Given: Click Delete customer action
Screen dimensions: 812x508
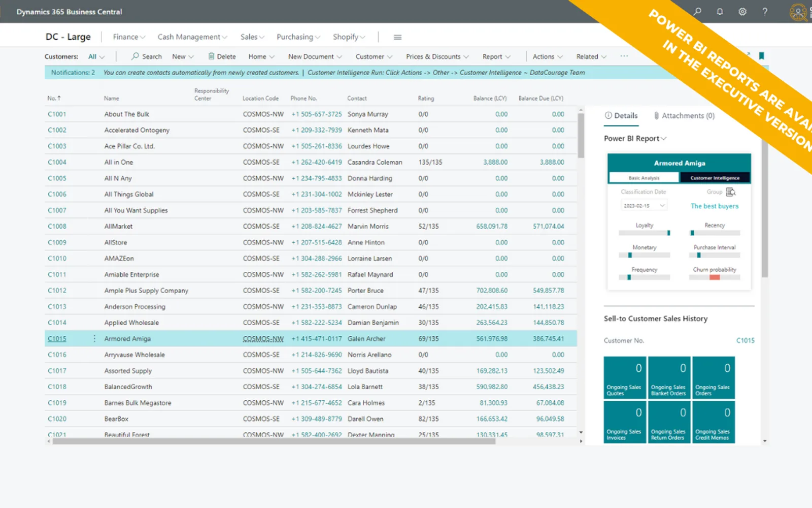Looking at the screenshot, I should [x=222, y=56].
